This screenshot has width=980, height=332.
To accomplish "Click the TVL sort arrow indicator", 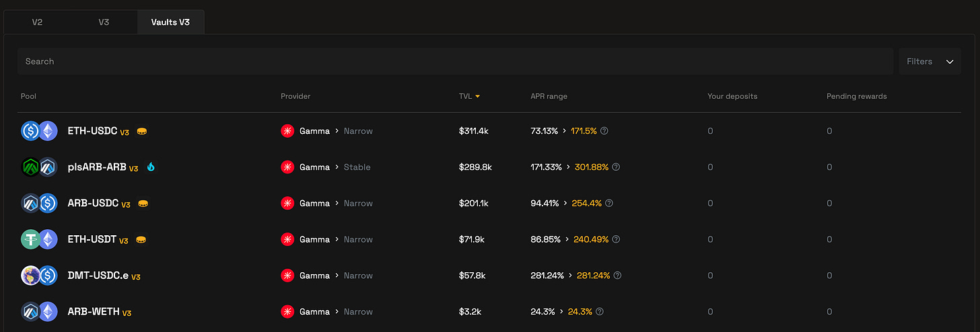I will click(477, 97).
